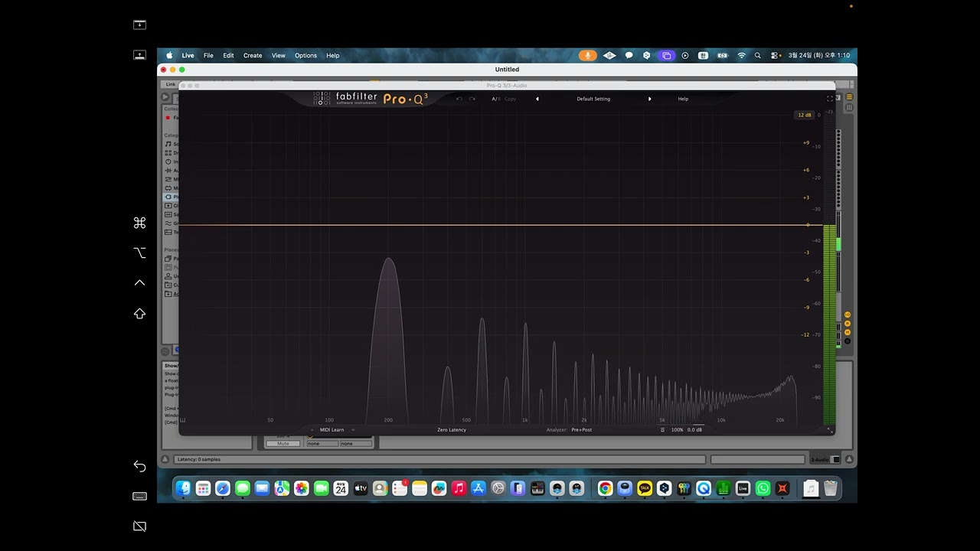Image resolution: width=980 pixels, height=551 pixels.
Task: Open the Apple menu
Action: click(x=169, y=56)
